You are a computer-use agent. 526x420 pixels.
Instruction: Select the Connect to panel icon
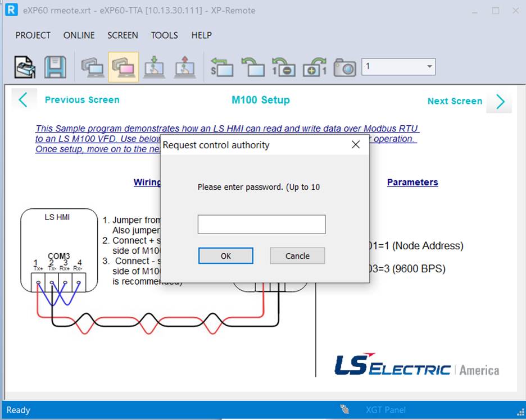coord(92,66)
